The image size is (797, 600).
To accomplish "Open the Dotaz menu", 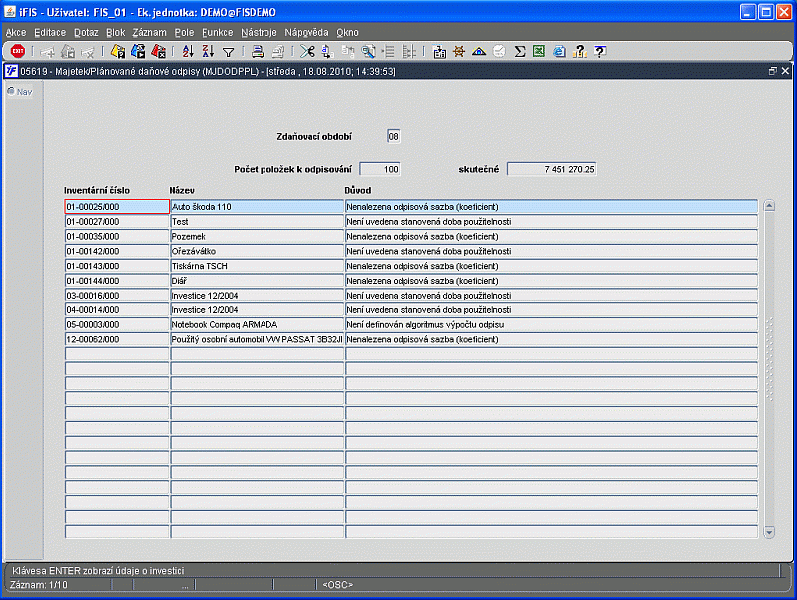I will [86, 33].
